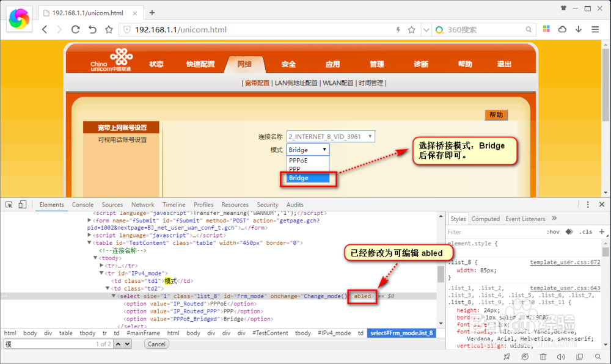Screen dimensions: 611x364
Task: Open the 快速配置 router menu
Action: point(200,64)
